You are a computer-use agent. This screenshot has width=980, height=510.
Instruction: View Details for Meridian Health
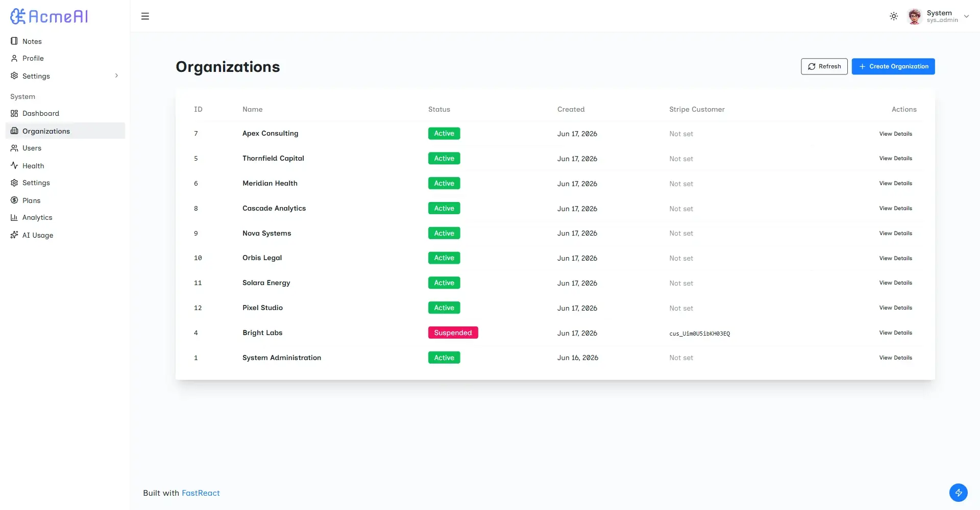(x=895, y=183)
